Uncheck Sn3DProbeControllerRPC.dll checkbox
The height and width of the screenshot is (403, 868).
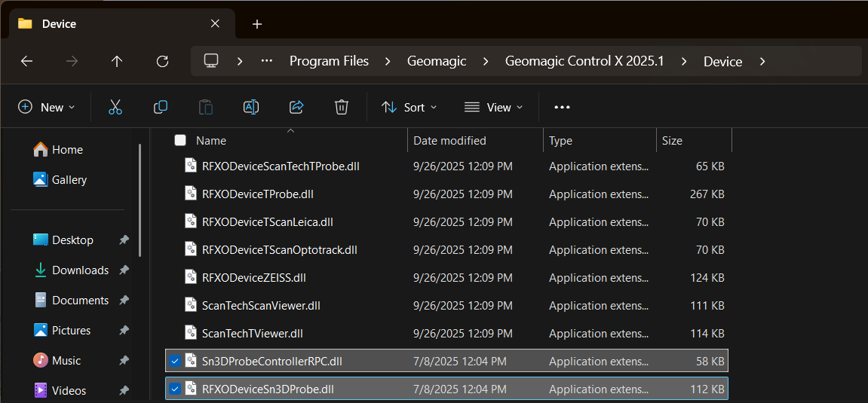(175, 362)
